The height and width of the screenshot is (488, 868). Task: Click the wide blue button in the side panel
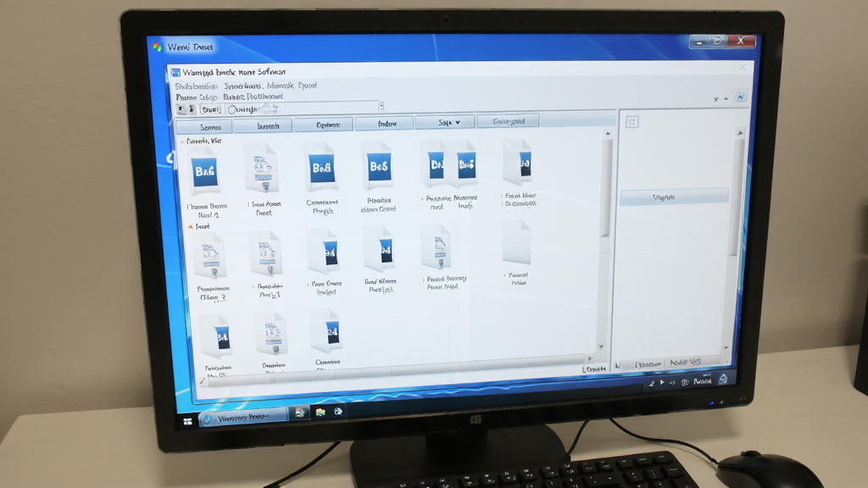click(674, 197)
